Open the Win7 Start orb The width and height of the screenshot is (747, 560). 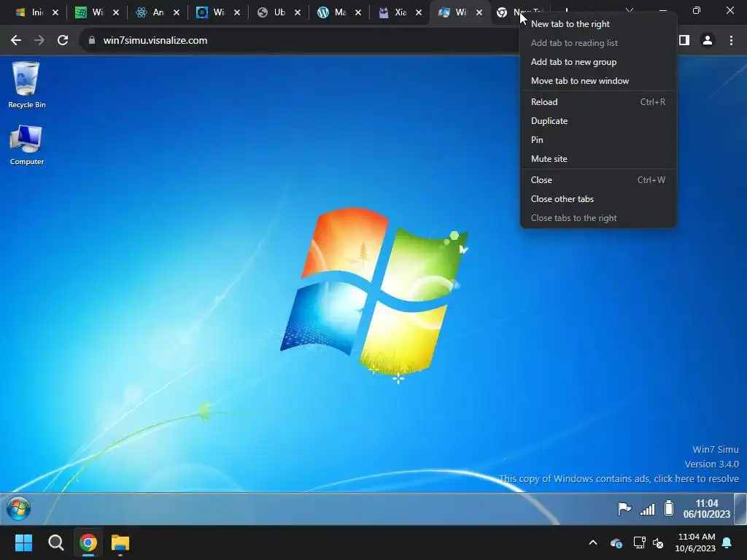[18, 508]
